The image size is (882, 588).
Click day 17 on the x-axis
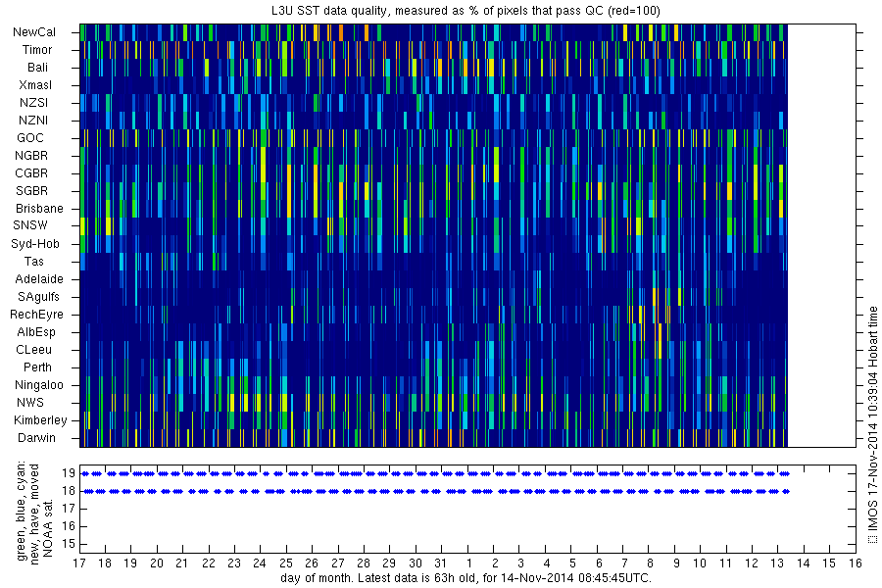tap(79, 563)
